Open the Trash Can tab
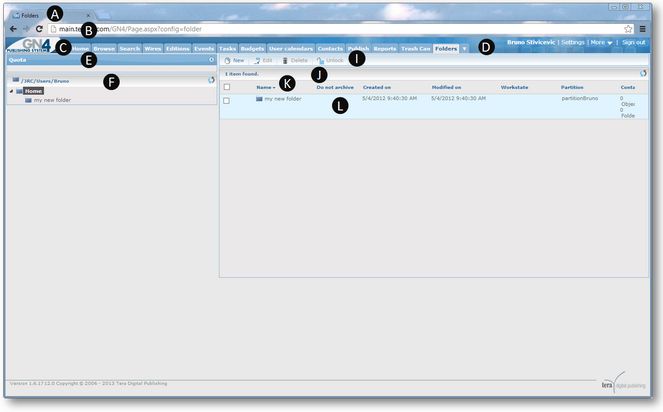 pos(415,48)
